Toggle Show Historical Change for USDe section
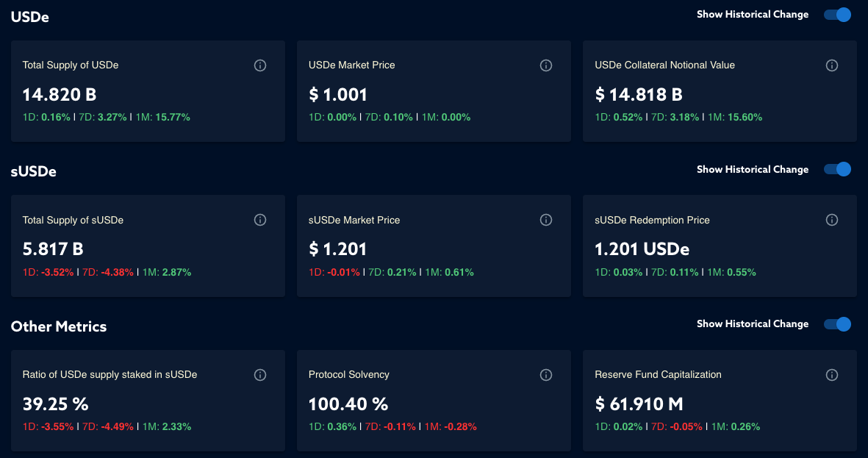The width and height of the screenshot is (868, 458). (x=837, y=15)
